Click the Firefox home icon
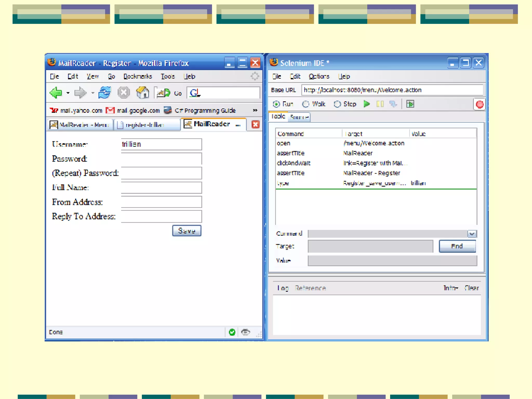 pos(143,93)
